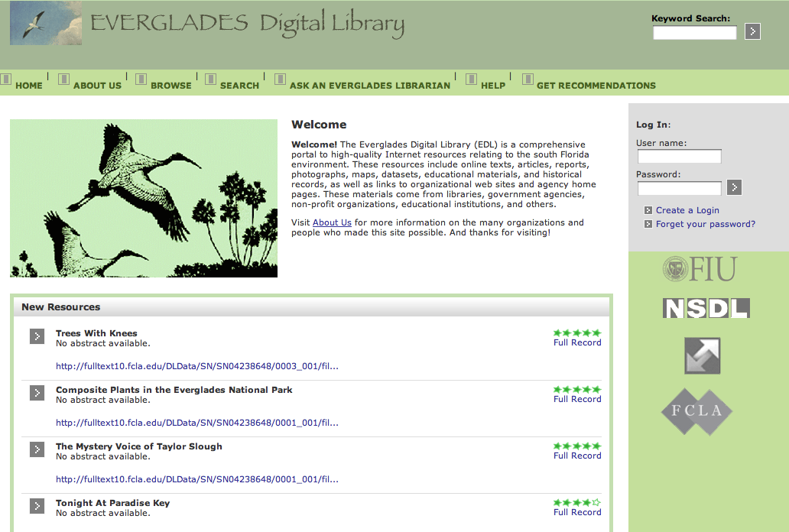
Task: Click the FCLA diamond logo
Action: click(x=696, y=411)
